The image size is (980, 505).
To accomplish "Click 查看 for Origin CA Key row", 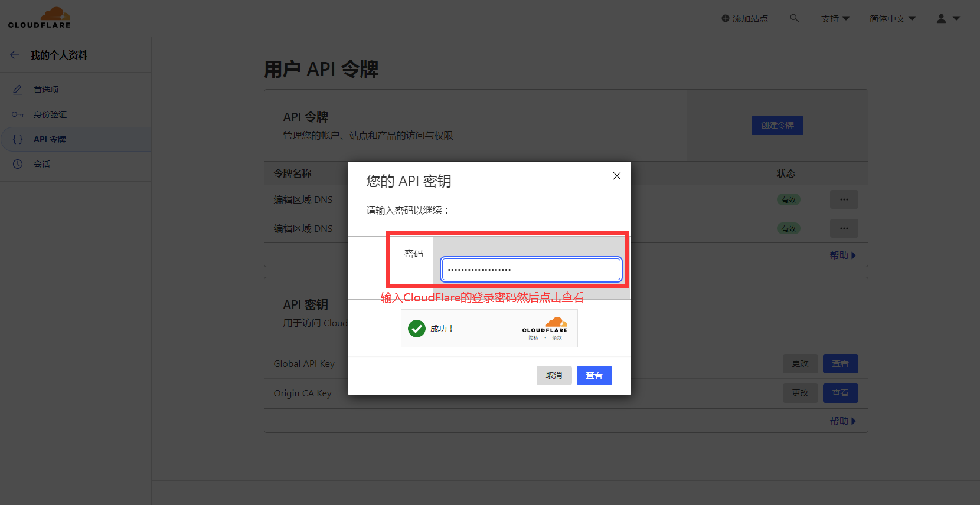I will click(x=840, y=393).
